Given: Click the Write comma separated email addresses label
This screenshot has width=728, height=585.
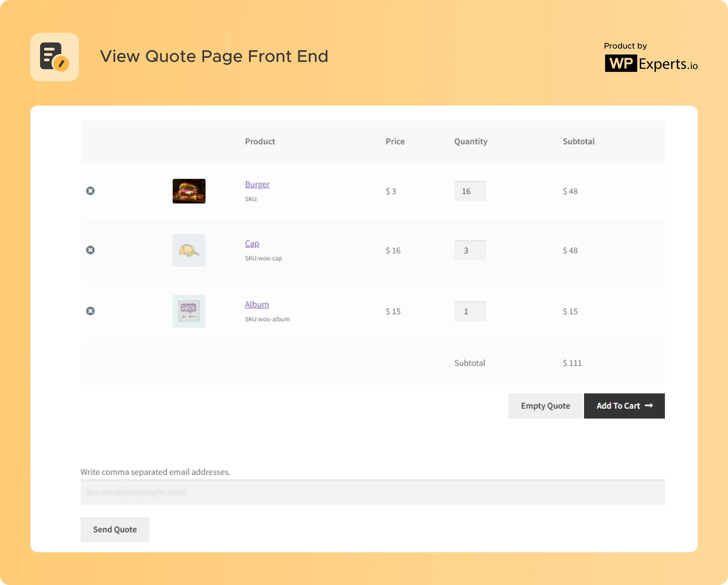Looking at the screenshot, I should pyautogui.click(x=155, y=472).
